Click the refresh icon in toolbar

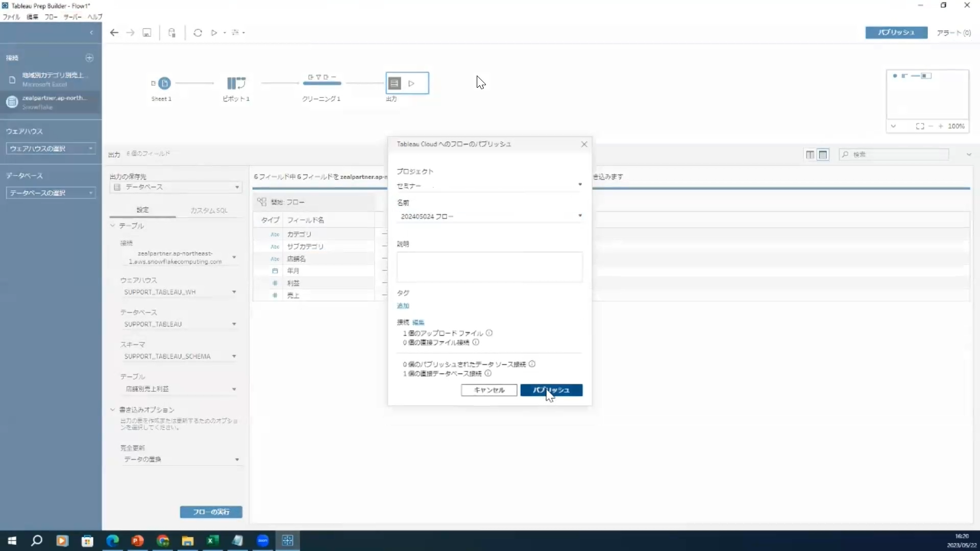[x=198, y=33]
